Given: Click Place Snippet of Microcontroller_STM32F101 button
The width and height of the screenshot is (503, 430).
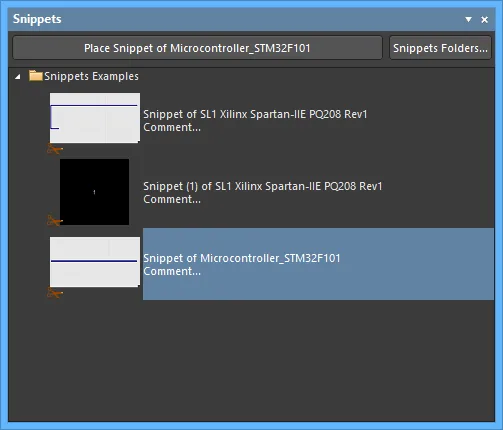Looking at the screenshot, I should point(197,48).
